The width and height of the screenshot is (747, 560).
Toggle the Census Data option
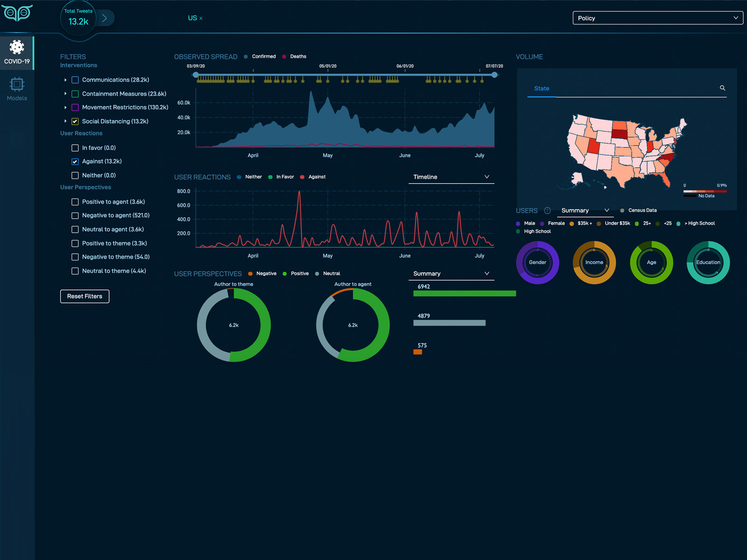[622, 210]
